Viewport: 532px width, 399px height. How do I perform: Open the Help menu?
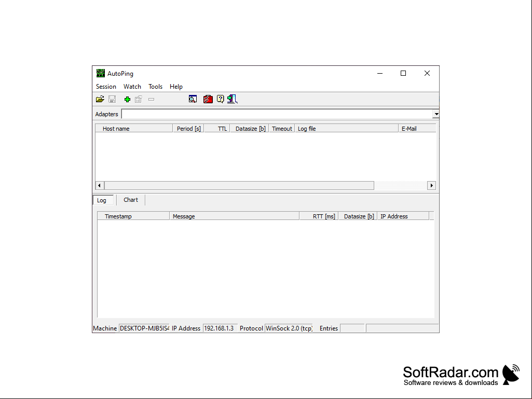click(176, 87)
